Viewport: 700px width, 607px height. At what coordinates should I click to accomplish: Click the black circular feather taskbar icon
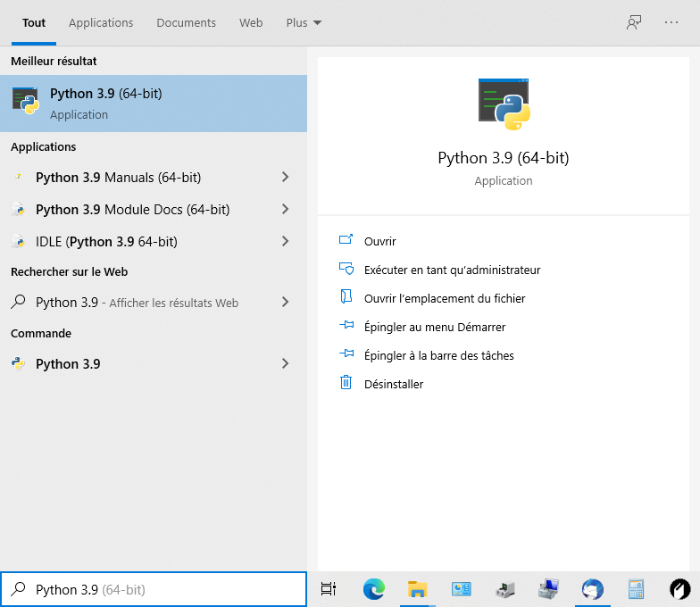[680, 589]
